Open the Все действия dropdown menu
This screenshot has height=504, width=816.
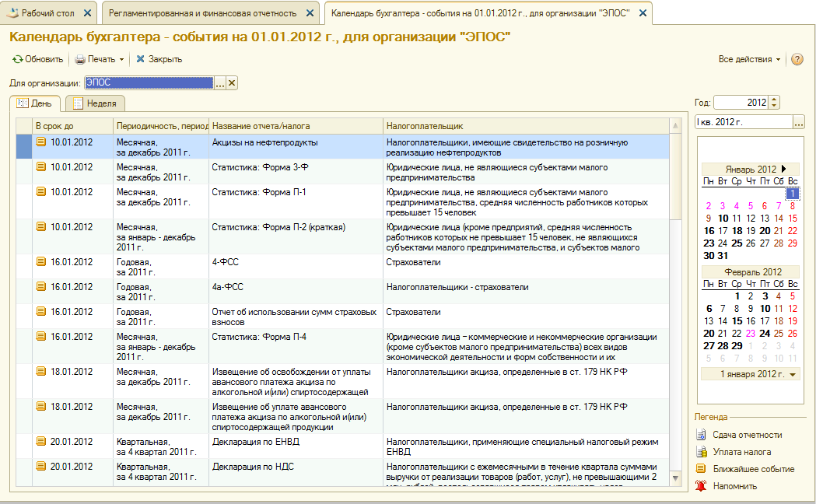[x=749, y=59]
